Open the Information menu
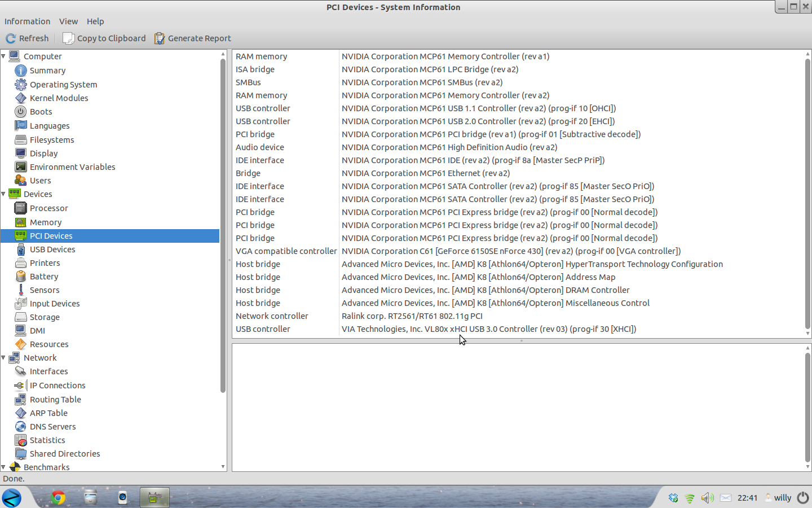This screenshot has width=812, height=508. click(x=27, y=21)
